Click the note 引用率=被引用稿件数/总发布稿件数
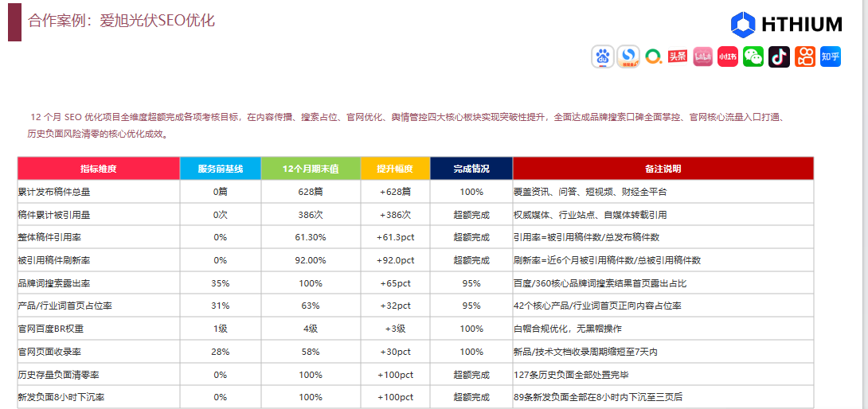Image resolution: width=868 pixels, height=409 pixels. pyautogui.click(x=587, y=237)
